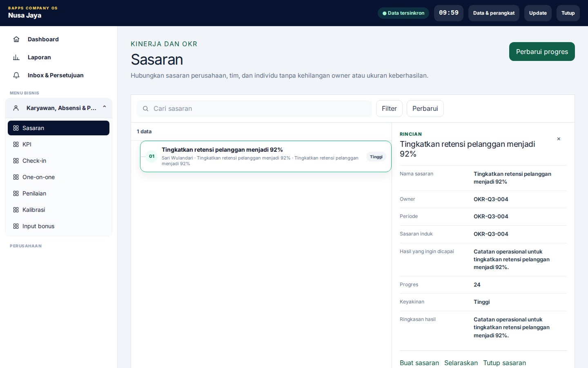Open the Dashboard menu item
This screenshot has height=368, width=588.
(x=58, y=39)
